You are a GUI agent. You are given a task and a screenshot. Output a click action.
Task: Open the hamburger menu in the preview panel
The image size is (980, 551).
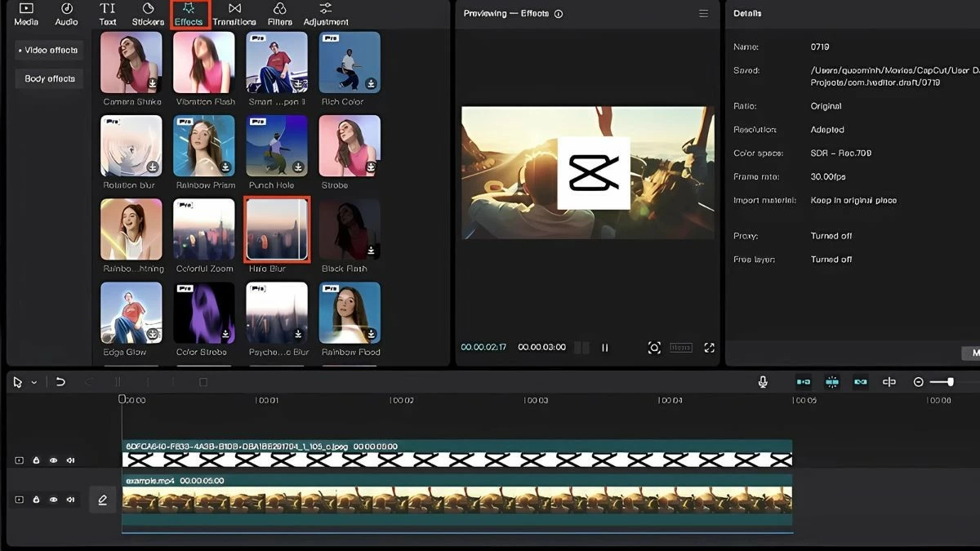coord(702,13)
